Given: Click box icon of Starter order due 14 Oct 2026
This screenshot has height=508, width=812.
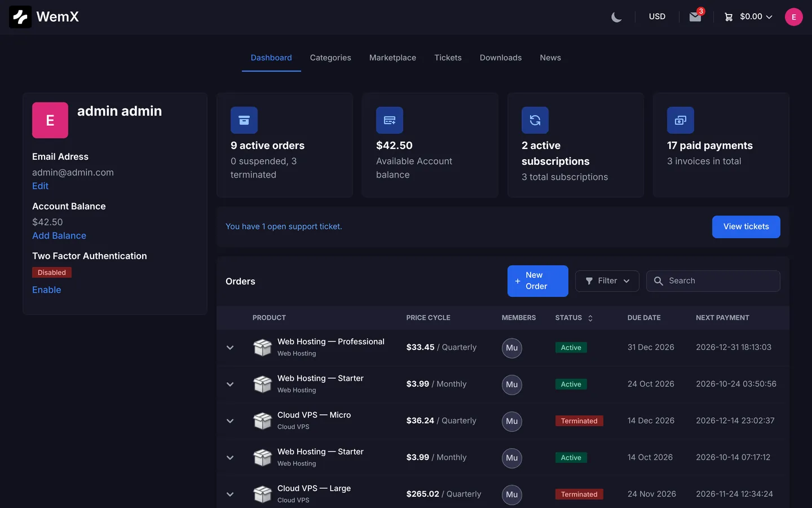Looking at the screenshot, I should pos(262,457).
